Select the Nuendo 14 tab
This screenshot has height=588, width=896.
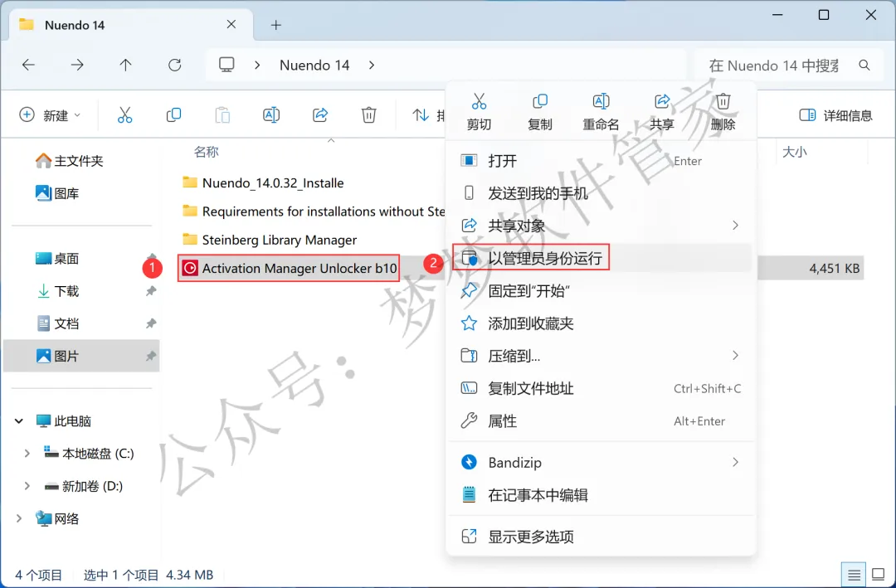pos(131,25)
